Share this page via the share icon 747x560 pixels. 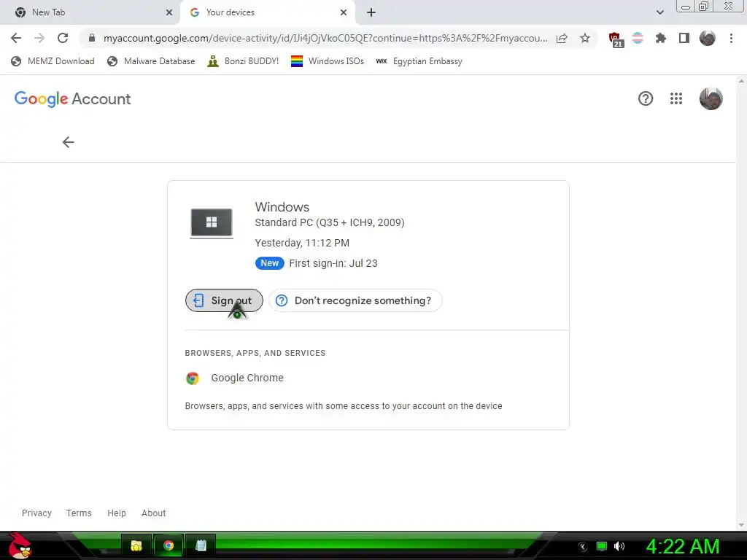pyautogui.click(x=562, y=38)
